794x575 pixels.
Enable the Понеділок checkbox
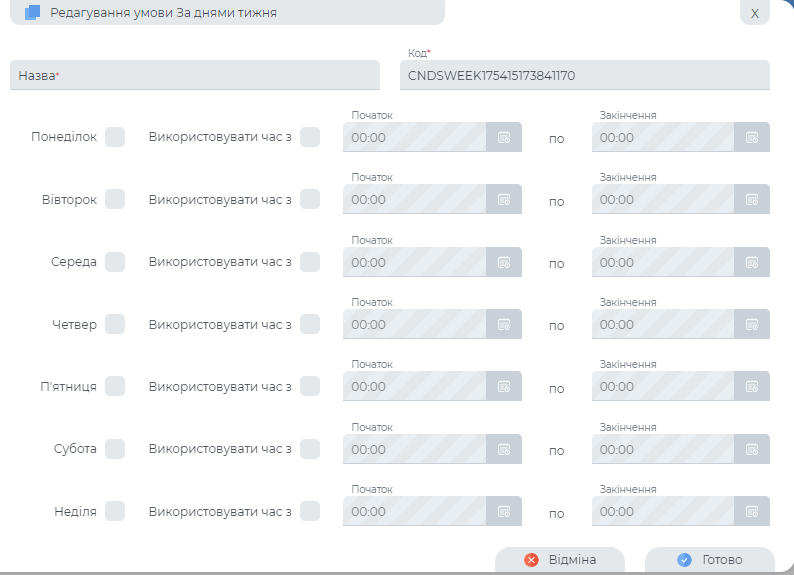point(115,137)
